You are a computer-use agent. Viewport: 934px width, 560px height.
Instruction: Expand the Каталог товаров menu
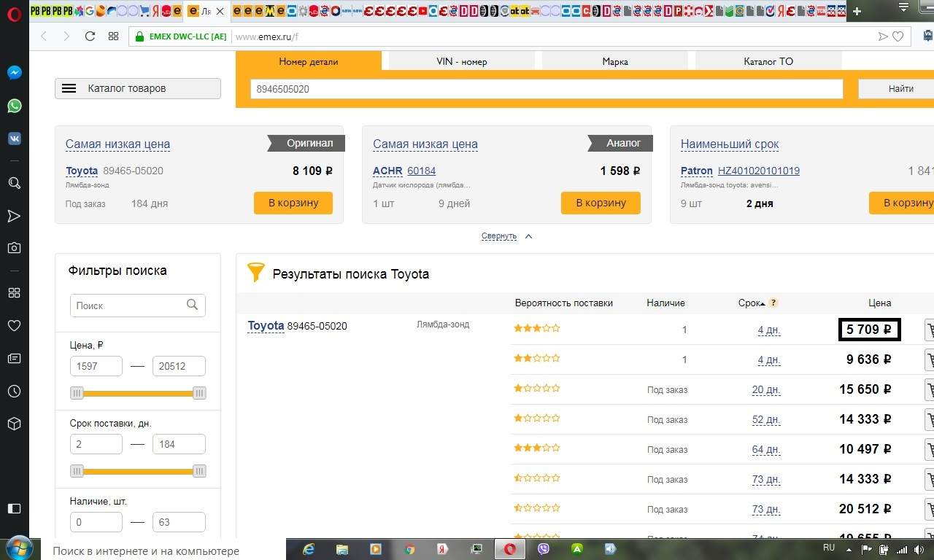pyautogui.click(x=138, y=88)
